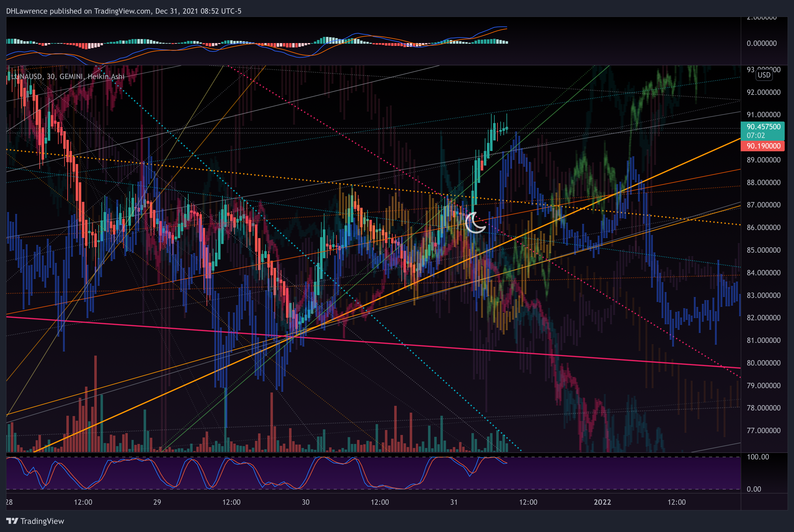The width and height of the screenshot is (794, 532).
Task: Click the LUNAUSD, 30, GEMINI, Heikin Ashi legend
Action: (x=68, y=76)
